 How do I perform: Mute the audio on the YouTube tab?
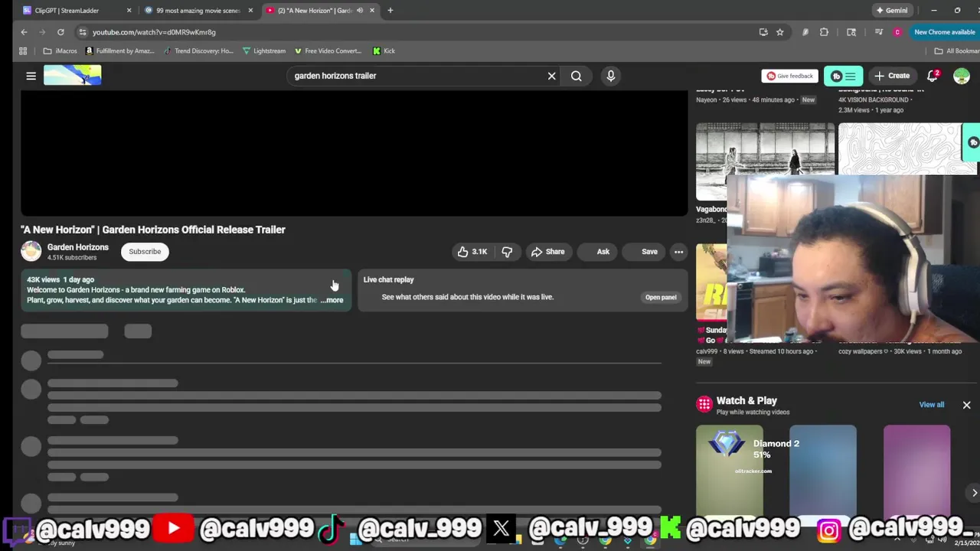[x=360, y=10]
